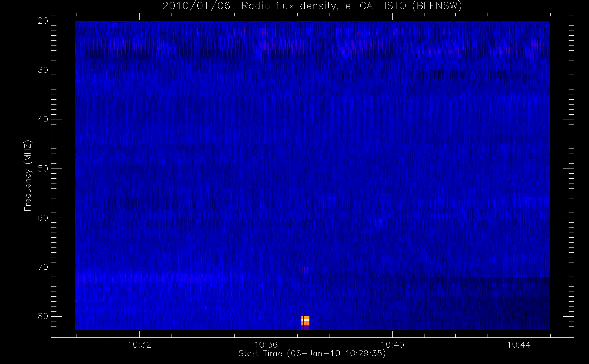Click the 40 frequency tick label
589x364 pixels.
pos(43,119)
